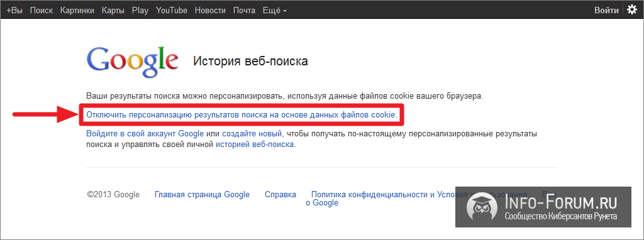Screen dimensions: 644x240
Task: Click Войдите в свой аккаунт Google link
Action: pos(145,134)
